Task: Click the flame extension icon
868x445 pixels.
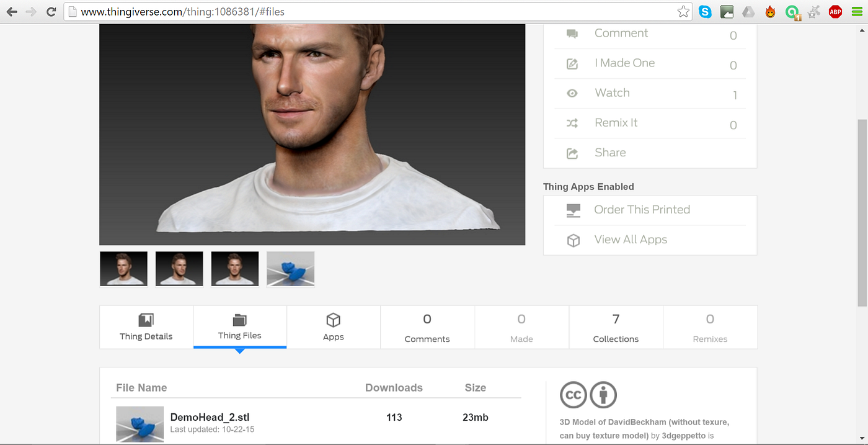Action: (770, 11)
